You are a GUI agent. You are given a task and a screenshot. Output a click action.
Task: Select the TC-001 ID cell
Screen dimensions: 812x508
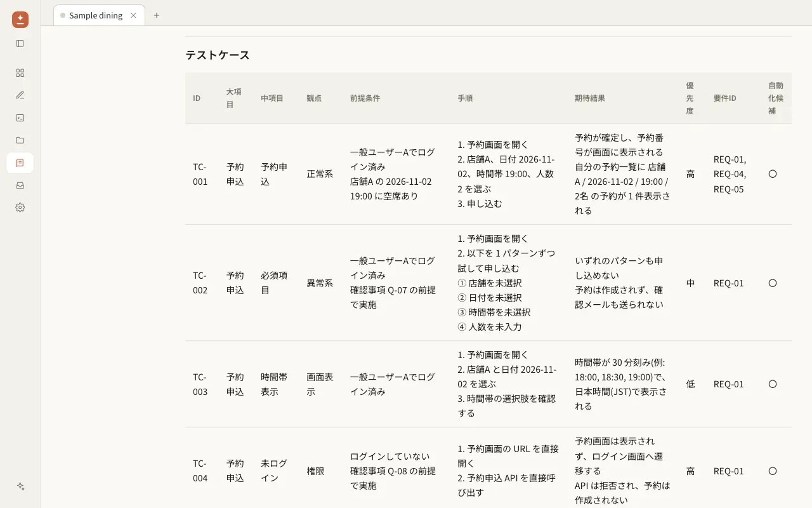(x=200, y=174)
